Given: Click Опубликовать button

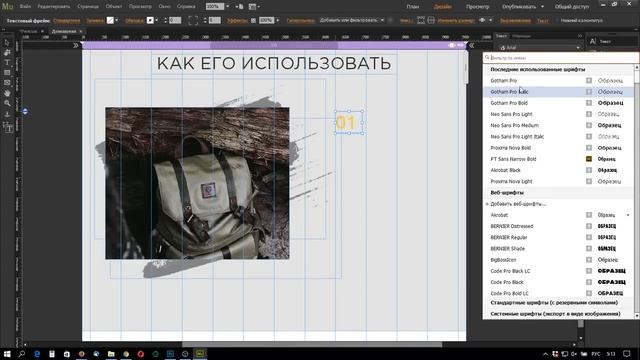Looking at the screenshot, I should tap(519, 7).
